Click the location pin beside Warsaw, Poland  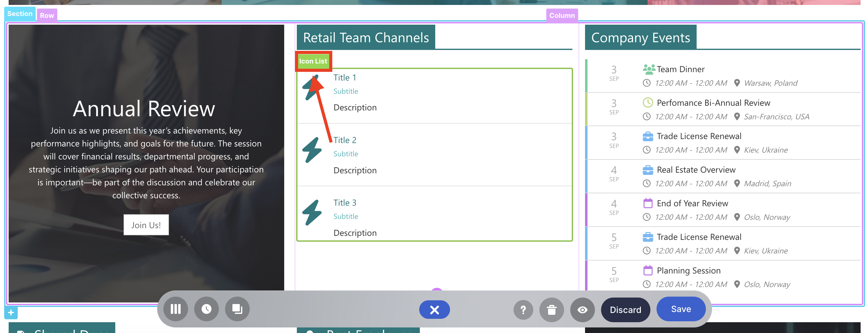pos(737,83)
